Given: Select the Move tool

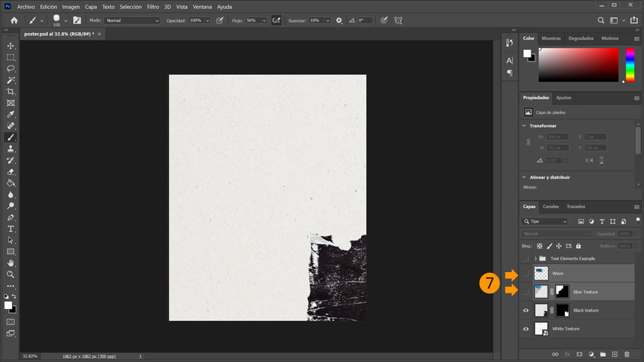Looking at the screenshot, I should pyautogui.click(x=11, y=46).
